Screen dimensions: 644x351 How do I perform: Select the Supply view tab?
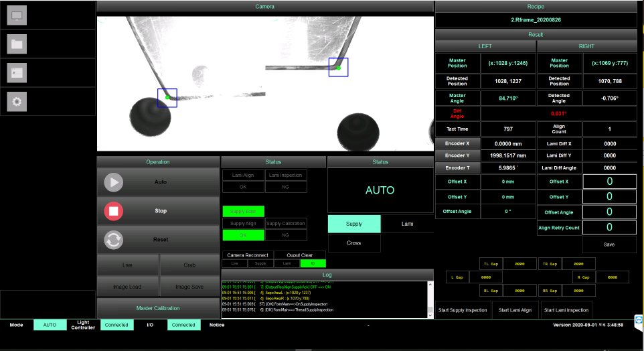pyautogui.click(x=354, y=224)
